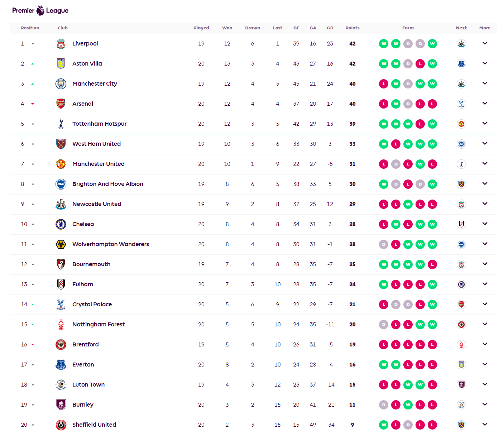The image size is (504, 436).
Task: Click the Form column header
Action: coord(408,28)
